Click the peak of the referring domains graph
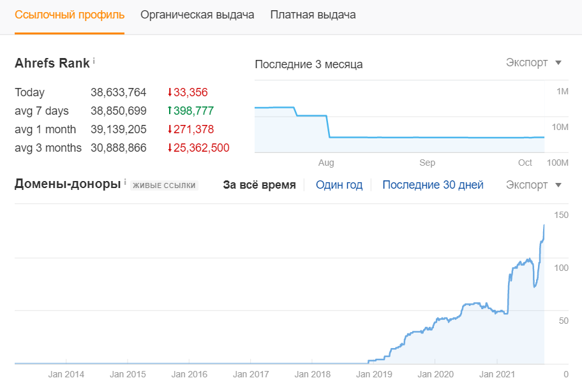The width and height of the screenshot is (582, 392). (544, 225)
